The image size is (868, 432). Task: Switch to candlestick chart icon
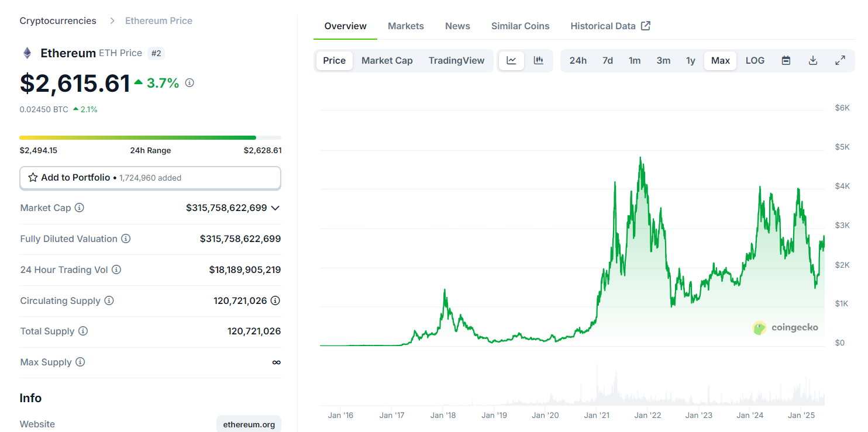[x=539, y=60]
